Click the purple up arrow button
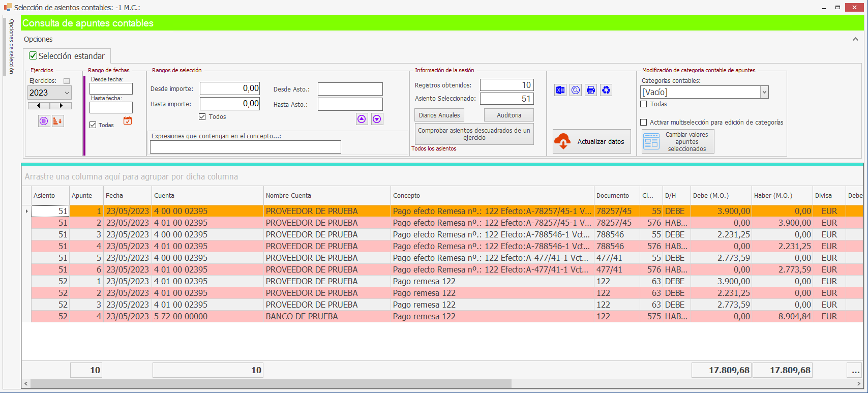868x393 pixels. click(362, 119)
